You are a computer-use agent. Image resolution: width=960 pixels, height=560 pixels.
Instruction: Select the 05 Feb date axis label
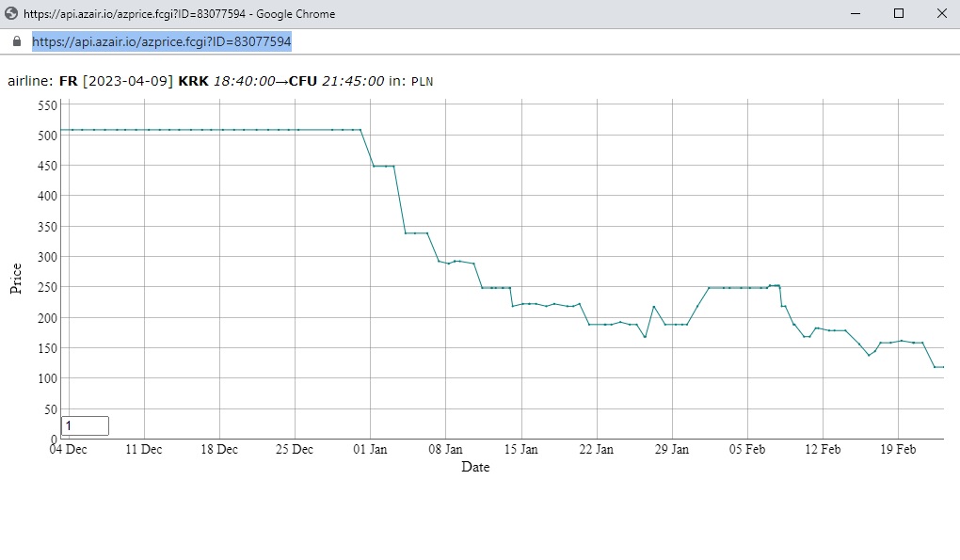point(747,449)
